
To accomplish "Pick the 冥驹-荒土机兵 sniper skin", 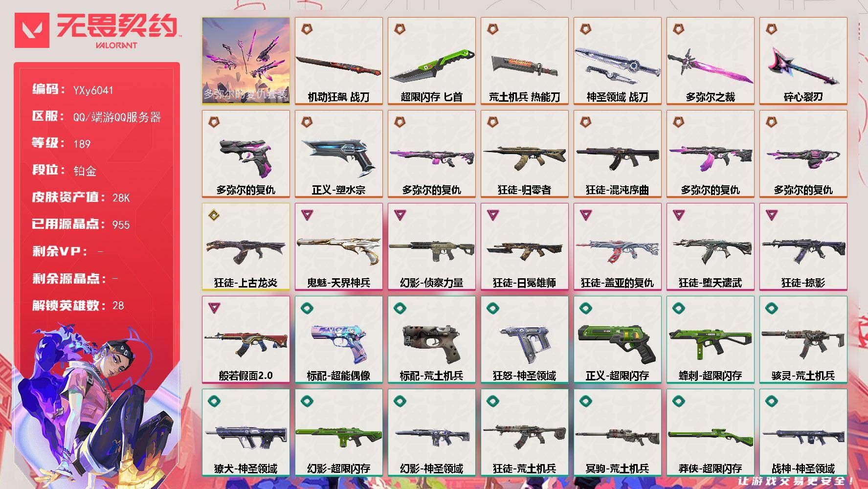I will click(x=617, y=433).
